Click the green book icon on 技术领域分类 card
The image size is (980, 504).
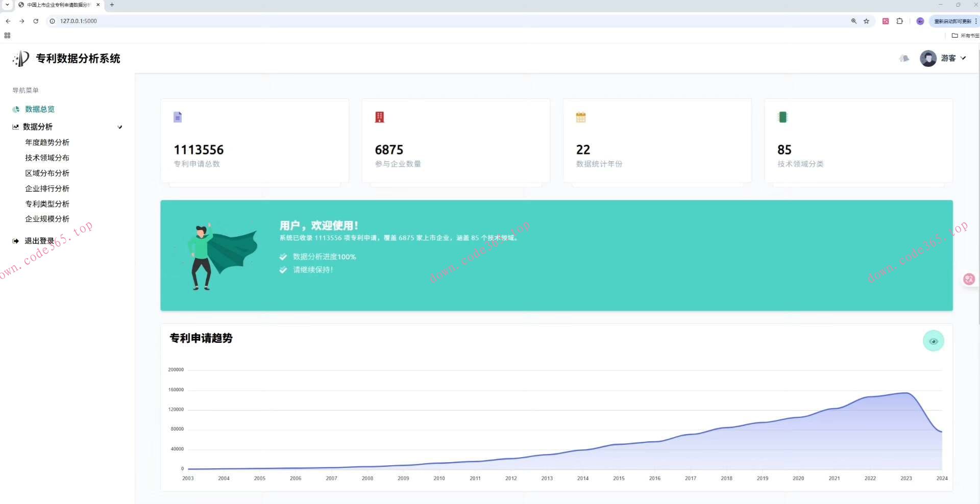pos(783,117)
